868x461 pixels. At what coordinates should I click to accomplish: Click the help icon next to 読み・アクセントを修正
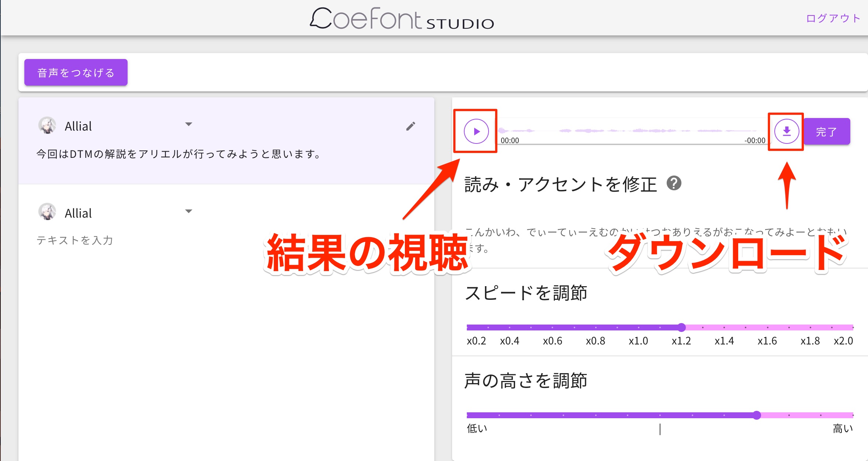674,183
